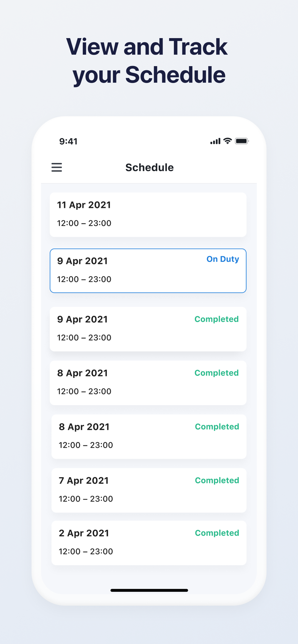Tap the 9:41 clock in status bar
Image resolution: width=298 pixels, height=644 pixels.
pos(68,141)
